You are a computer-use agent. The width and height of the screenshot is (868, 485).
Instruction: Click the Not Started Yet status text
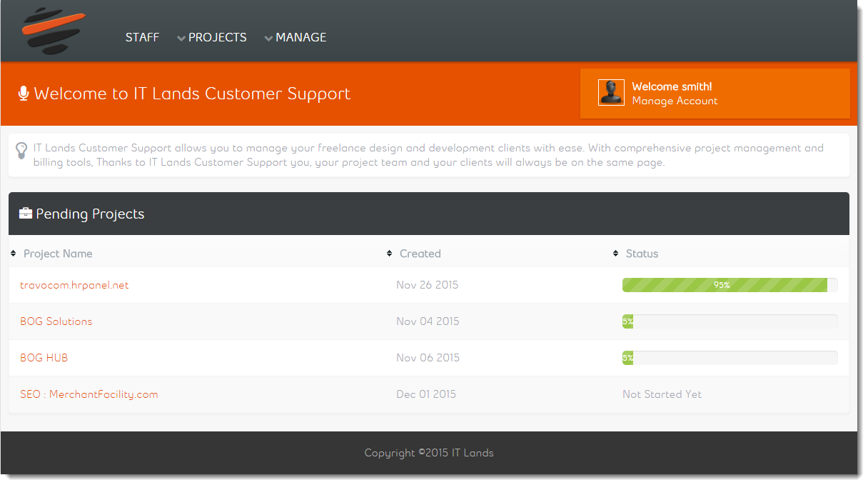(662, 394)
